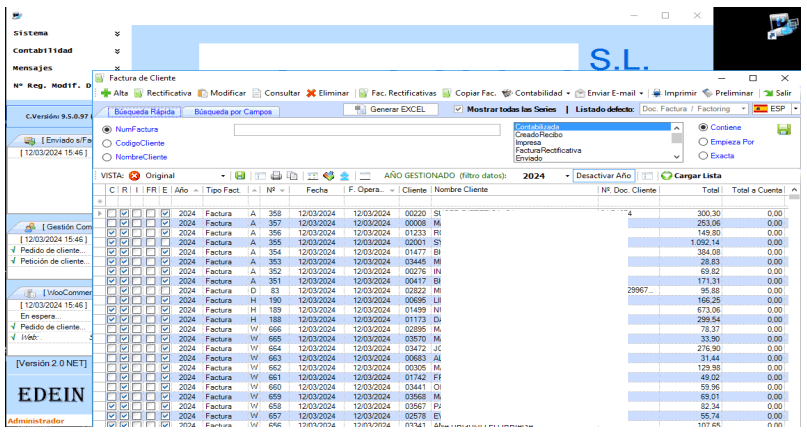Open the Contabilidad toolbar dropdown arrow
The image size is (807, 432).
click(x=568, y=94)
